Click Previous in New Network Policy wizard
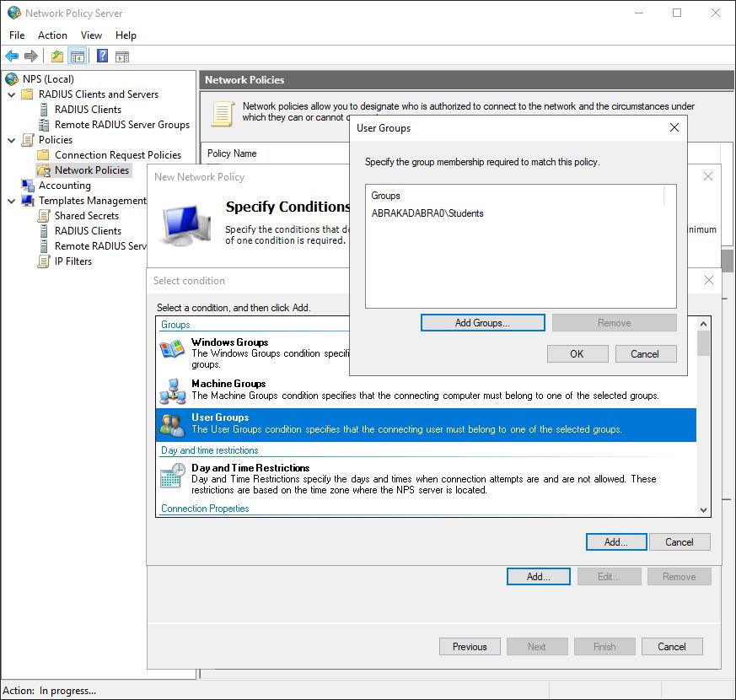Image resolution: width=736 pixels, height=700 pixels. (x=470, y=647)
